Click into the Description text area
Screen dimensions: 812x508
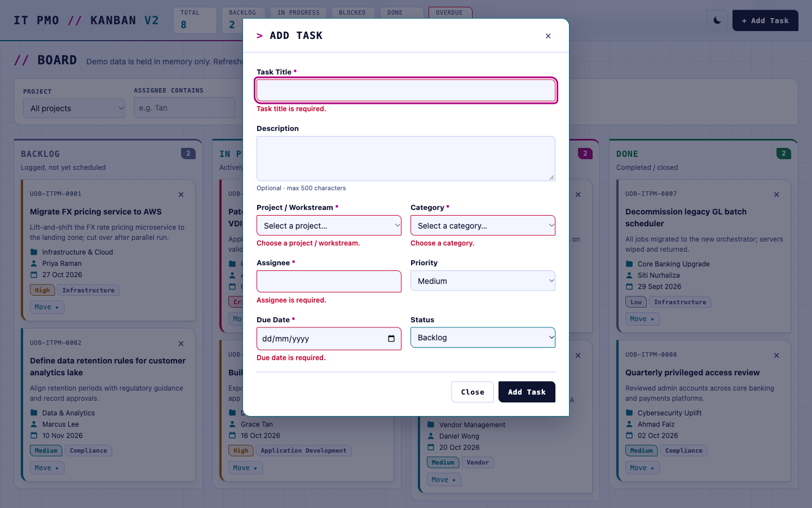[x=406, y=159]
